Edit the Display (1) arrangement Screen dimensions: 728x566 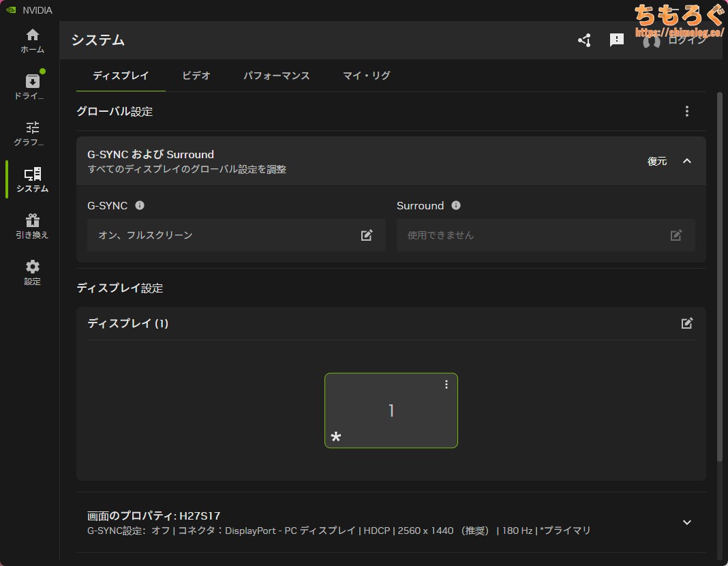pyautogui.click(x=687, y=323)
